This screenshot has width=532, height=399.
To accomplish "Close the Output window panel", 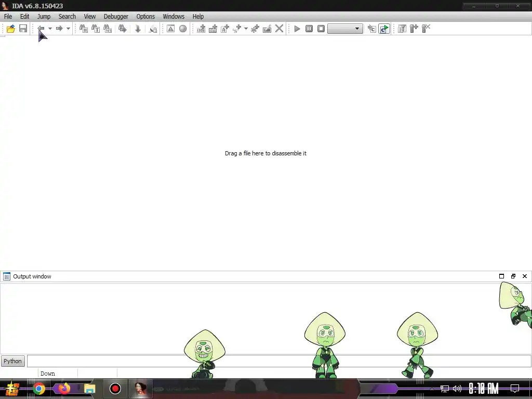I will point(525,276).
